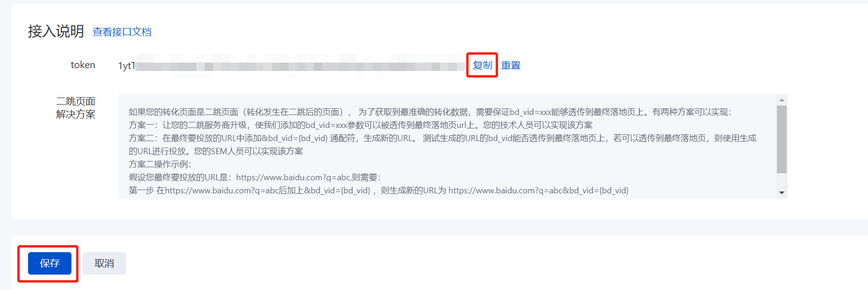Click the scrollbar thumb in the solution box
Image resolution: width=868 pixels, height=290 pixels.
tap(782, 139)
